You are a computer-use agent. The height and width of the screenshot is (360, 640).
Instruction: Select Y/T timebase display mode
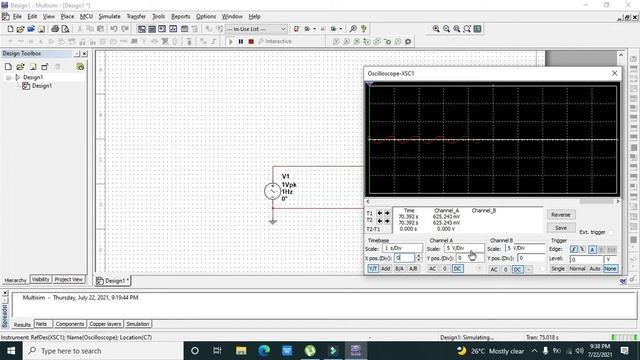pyautogui.click(x=373, y=269)
